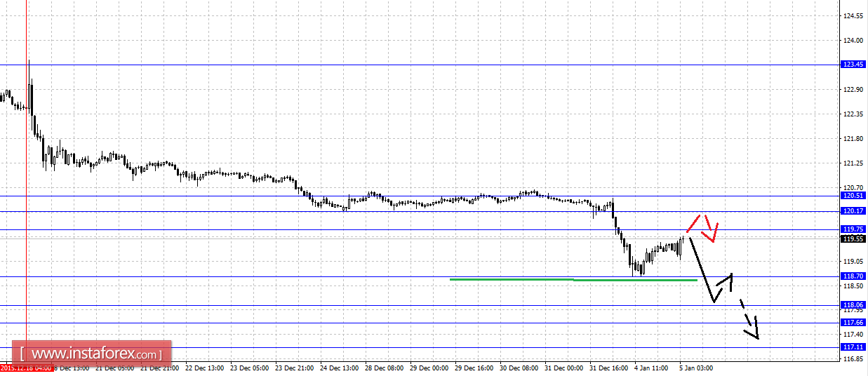This screenshot has width=868, height=376.
Task: Click the 23 Dec 05:00 time label
Action: (250, 368)
